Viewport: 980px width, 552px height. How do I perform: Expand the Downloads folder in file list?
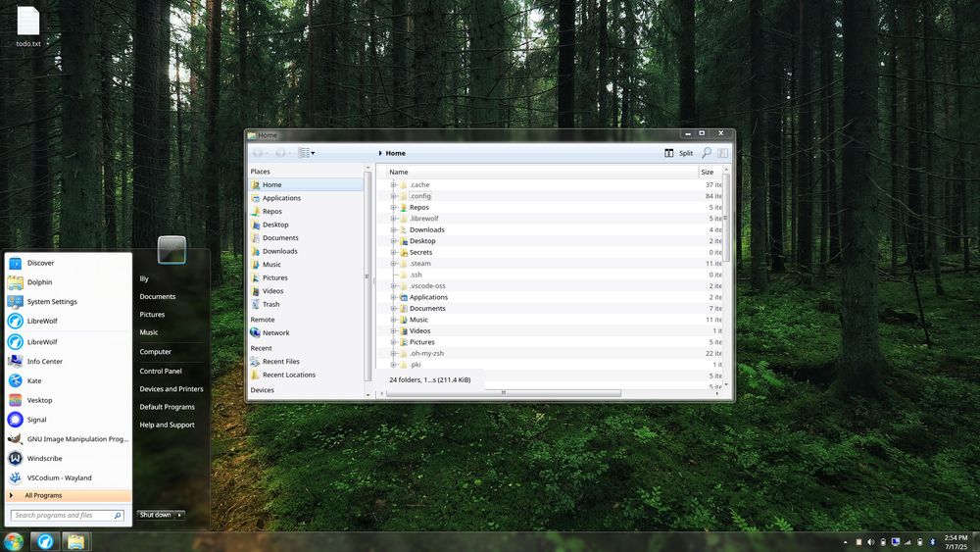point(394,230)
